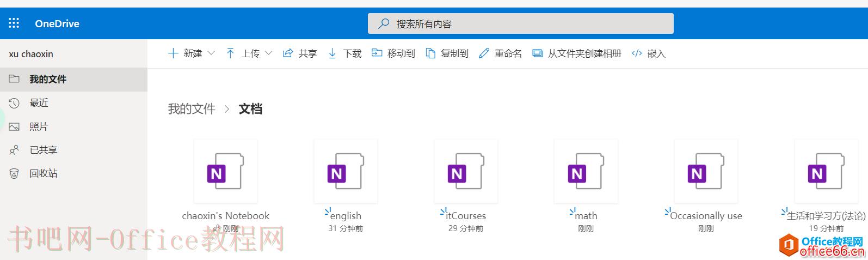Click the 复制到 copy icon
This screenshot has width=868, height=260.
pos(430,53)
